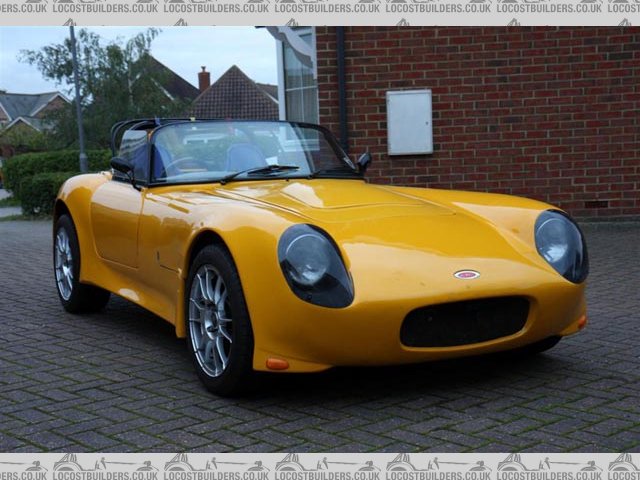This screenshot has height=480, width=640.
Task: Click the small air vent in brick wall
Action: [x=596, y=204]
